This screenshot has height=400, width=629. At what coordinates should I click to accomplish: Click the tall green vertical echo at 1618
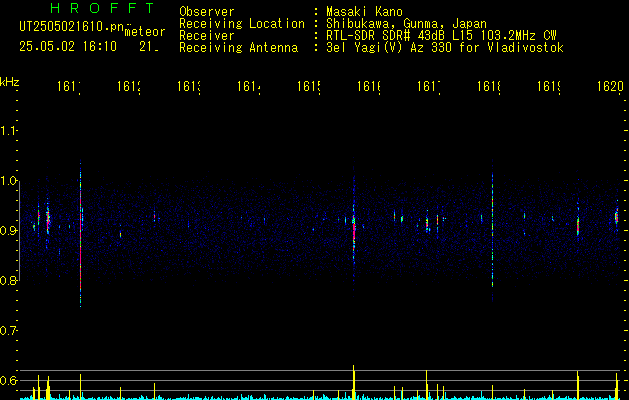[492, 231]
